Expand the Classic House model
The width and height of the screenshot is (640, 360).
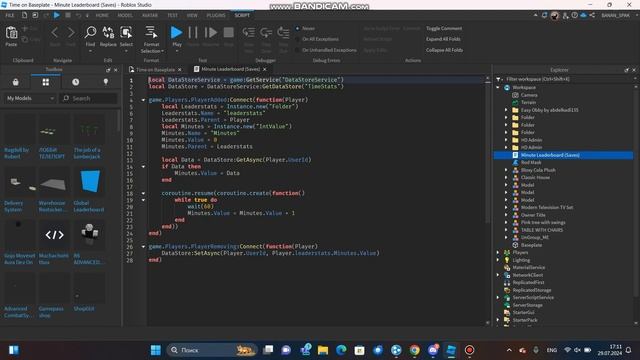[x=506, y=178]
